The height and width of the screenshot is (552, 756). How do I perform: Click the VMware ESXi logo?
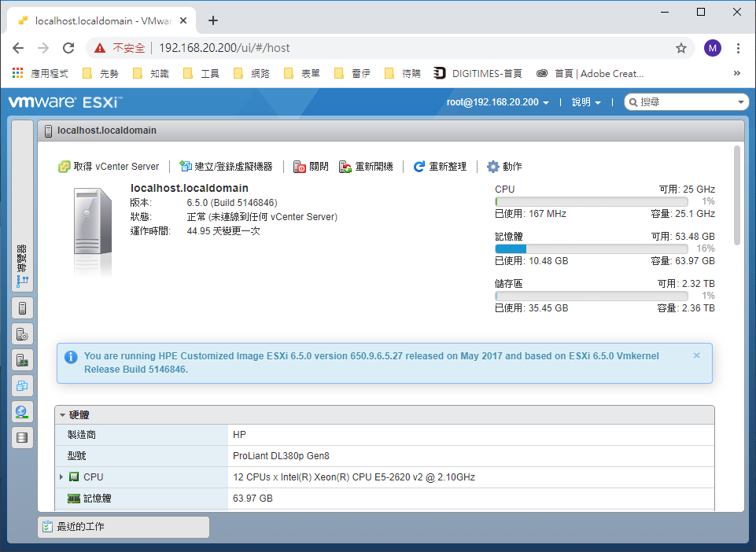65,102
